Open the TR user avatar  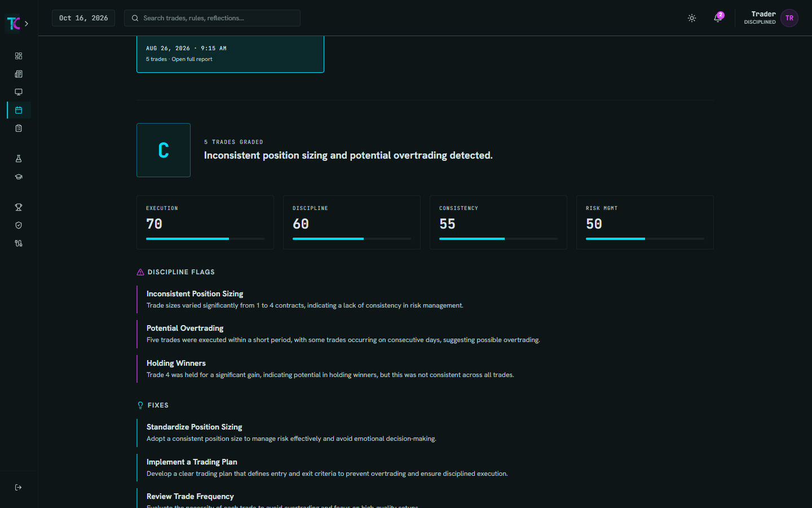point(789,18)
